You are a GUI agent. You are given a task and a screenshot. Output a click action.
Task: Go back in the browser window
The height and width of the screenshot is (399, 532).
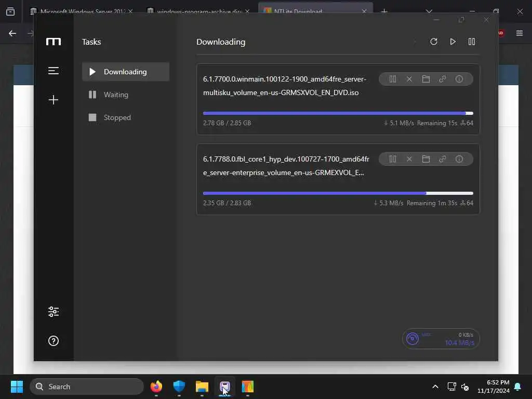[12, 33]
